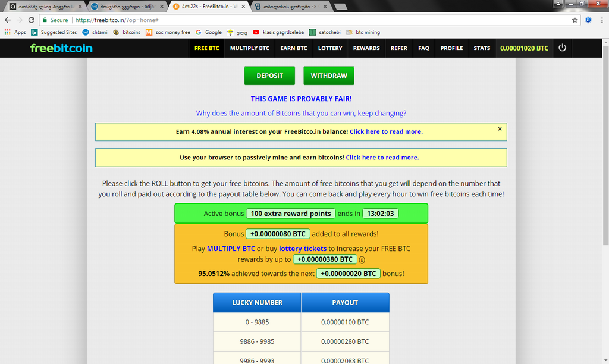Click the 0.00001020 BTC balance
Viewport: 609px width, 364px height.
click(524, 48)
